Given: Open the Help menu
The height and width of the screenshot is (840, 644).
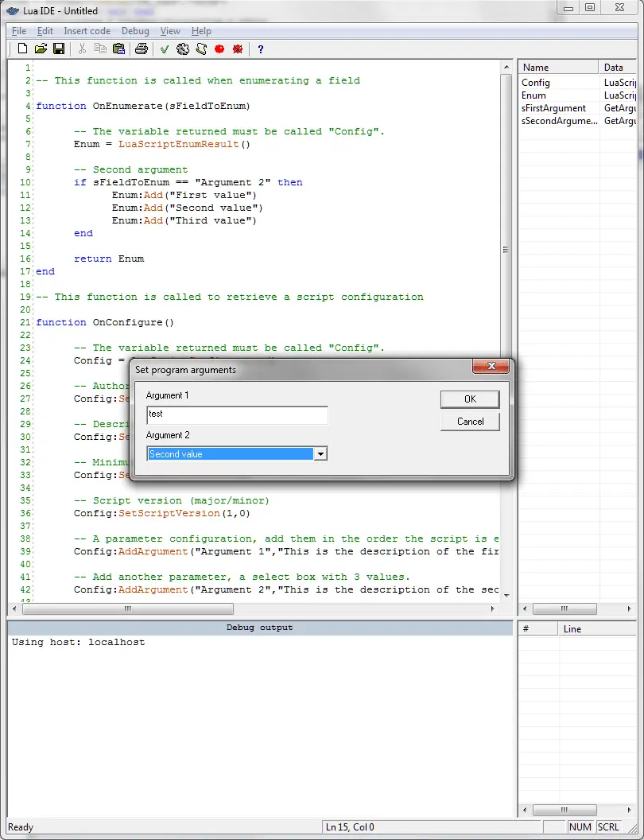Looking at the screenshot, I should (x=201, y=31).
